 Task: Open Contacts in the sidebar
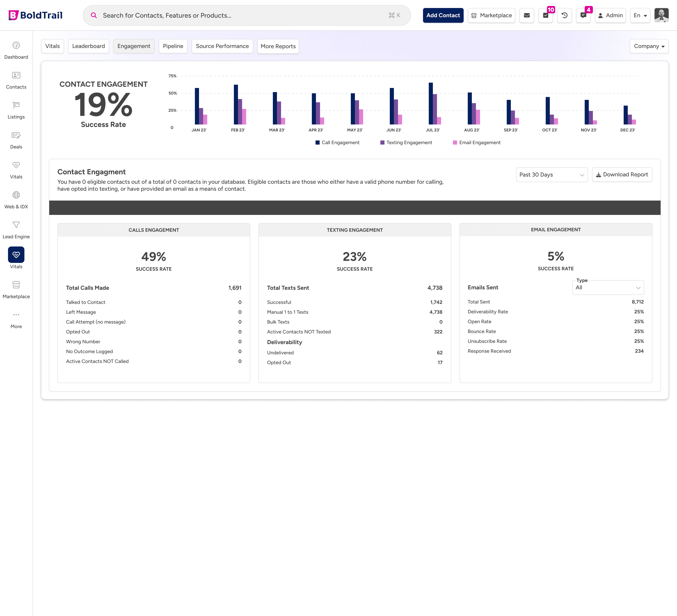pos(16,80)
